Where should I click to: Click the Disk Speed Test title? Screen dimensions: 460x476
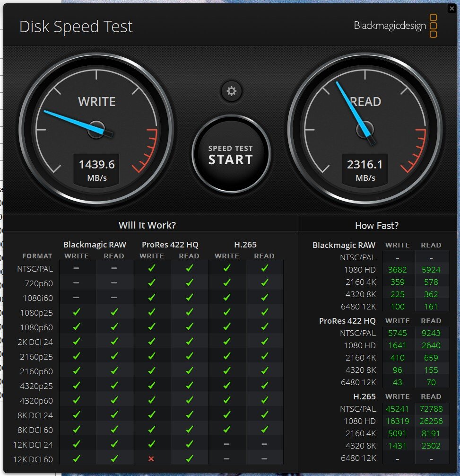pos(76,26)
